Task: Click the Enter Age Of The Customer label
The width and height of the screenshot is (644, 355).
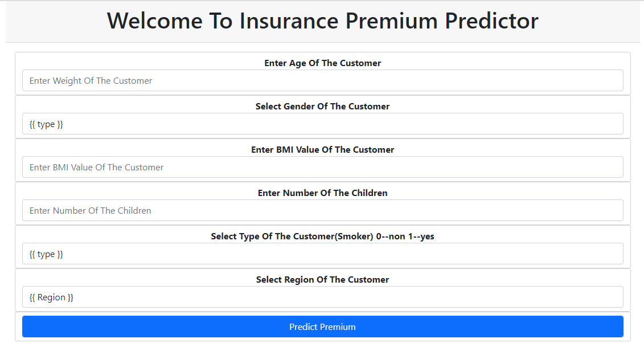Action: pos(322,63)
